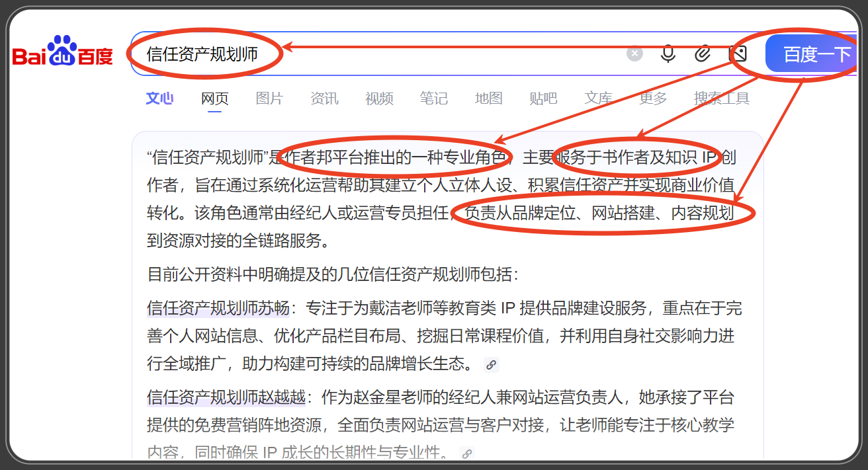Attach a file using the paperclip icon
The image size is (868, 470).
703,54
